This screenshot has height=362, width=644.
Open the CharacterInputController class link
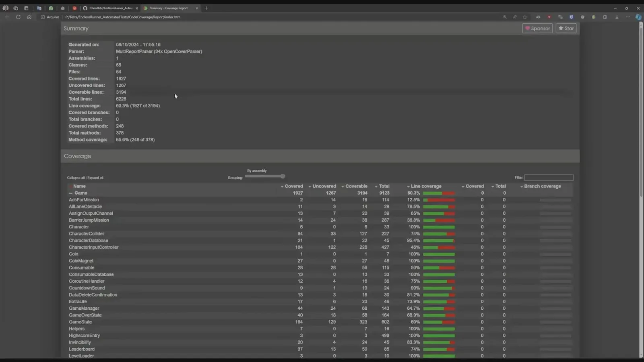pos(93,247)
